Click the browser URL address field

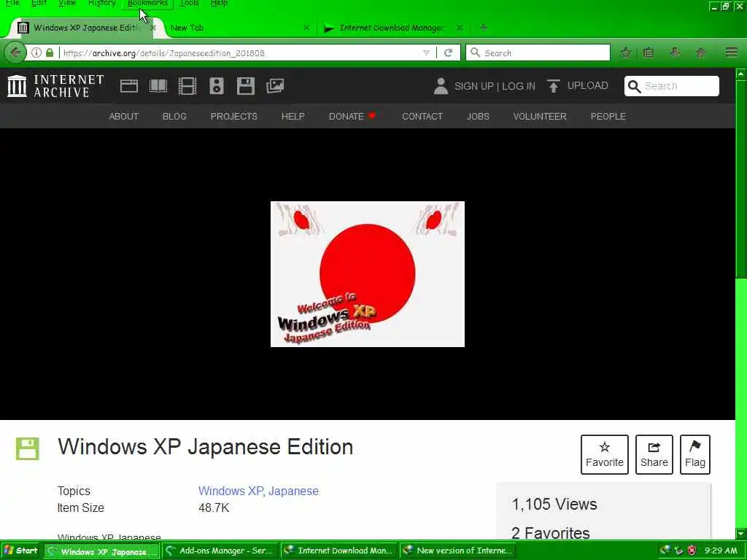(x=241, y=52)
